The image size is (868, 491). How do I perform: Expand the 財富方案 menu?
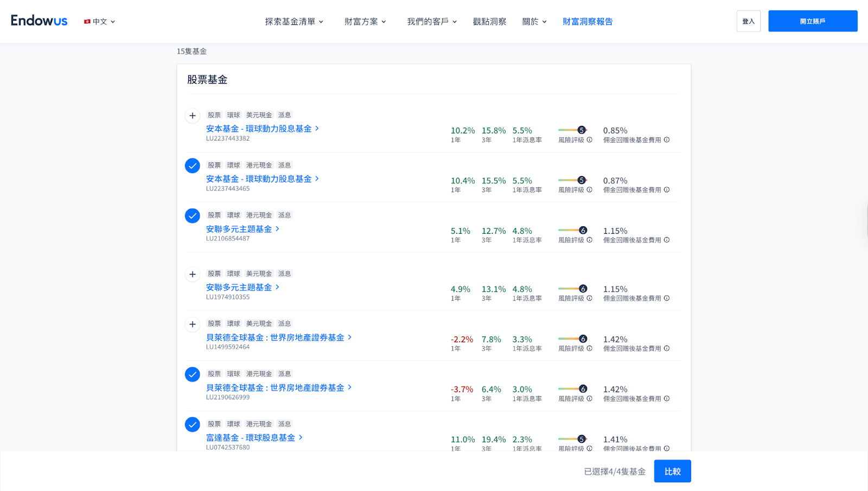pos(365,22)
